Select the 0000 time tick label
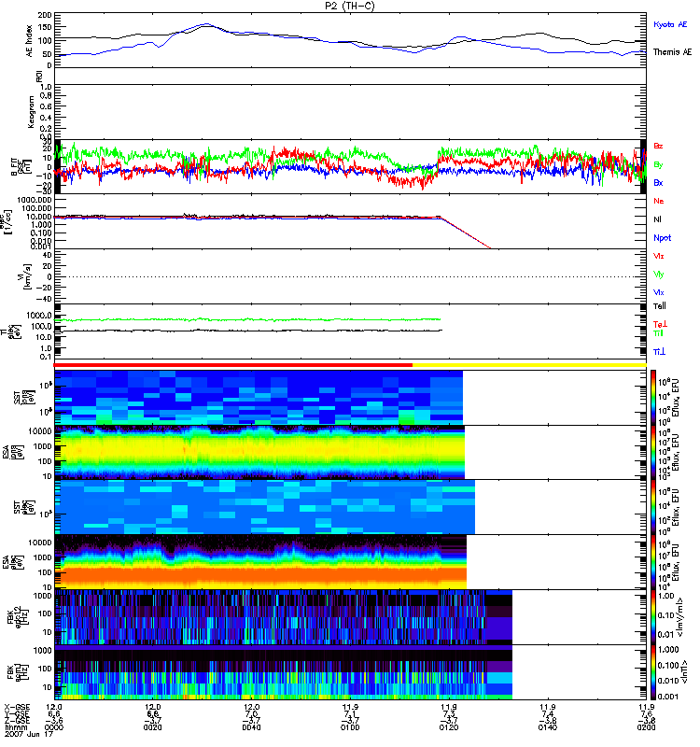 [53, 727]
